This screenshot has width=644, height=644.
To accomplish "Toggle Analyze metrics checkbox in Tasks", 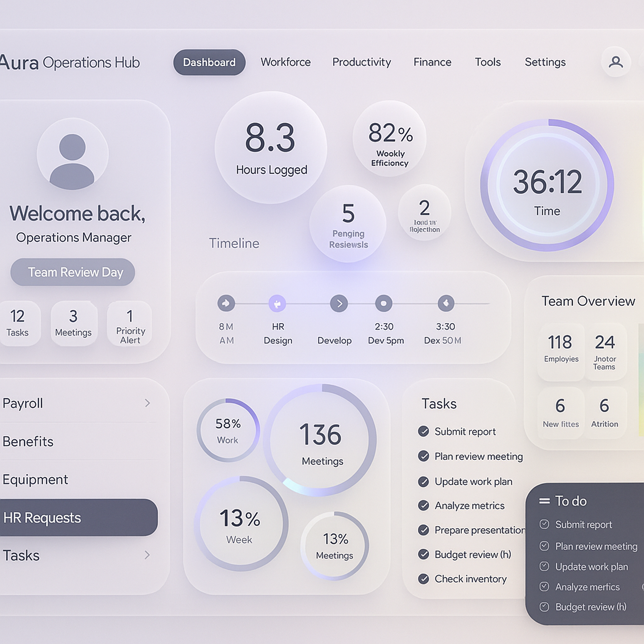I will (423, 505).
